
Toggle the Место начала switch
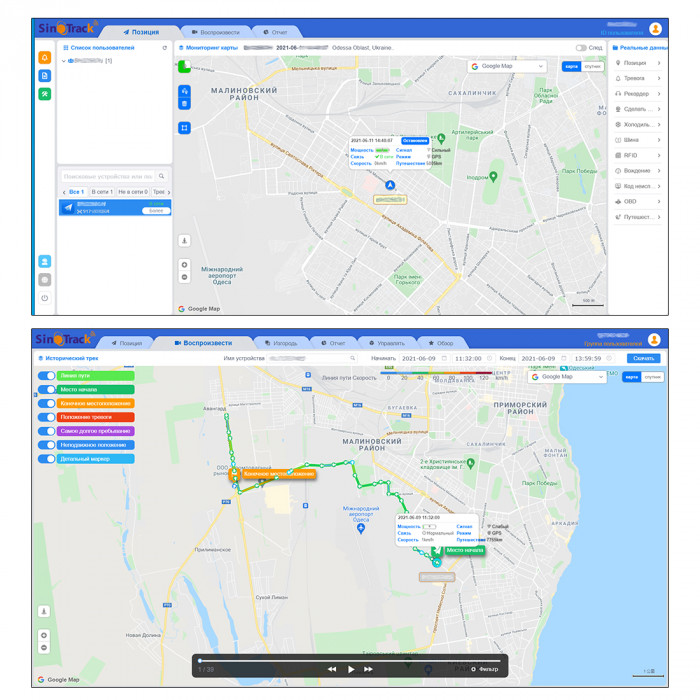[46, 390]
